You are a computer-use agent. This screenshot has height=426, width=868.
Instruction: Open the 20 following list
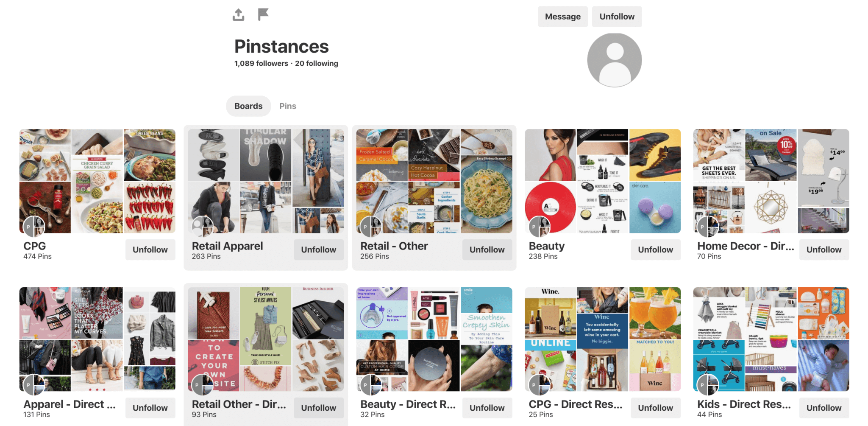coord(317,63)
